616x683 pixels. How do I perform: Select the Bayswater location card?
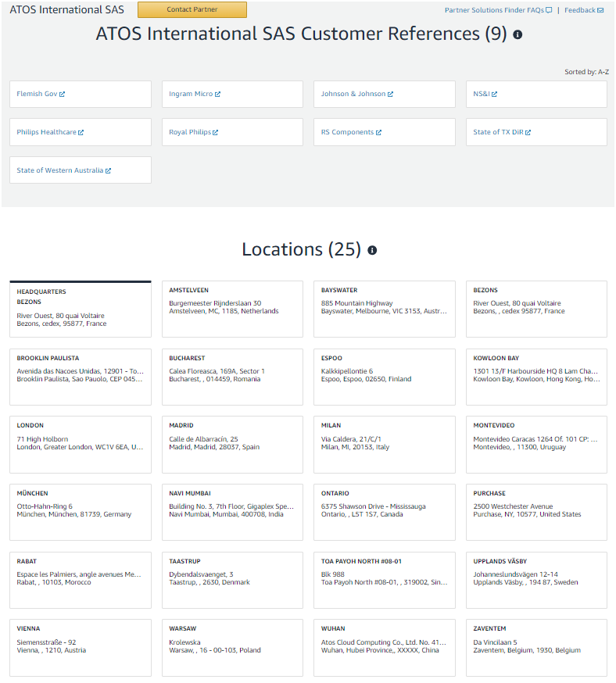coord(385,309)
